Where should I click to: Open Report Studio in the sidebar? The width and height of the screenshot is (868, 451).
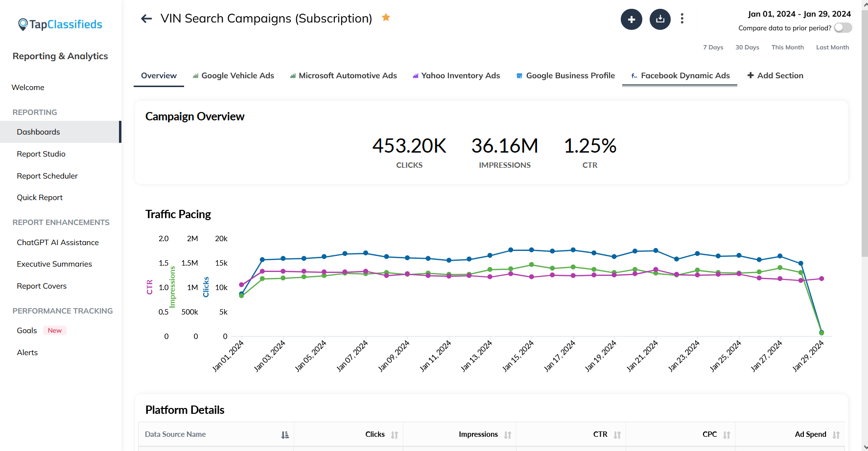pos(41,154)
